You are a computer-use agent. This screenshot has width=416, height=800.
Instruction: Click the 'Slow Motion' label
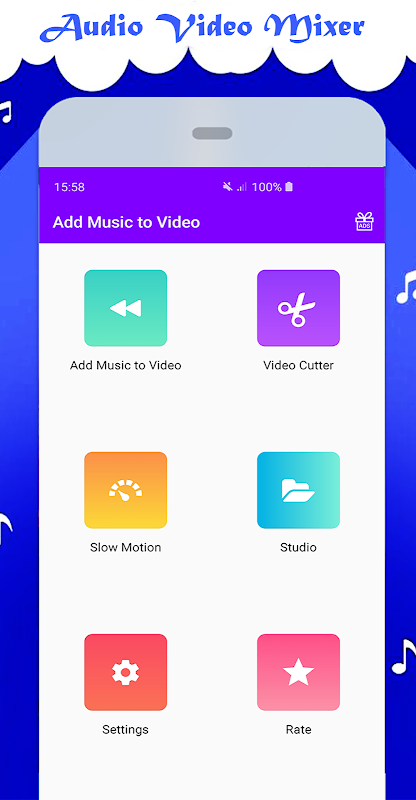tap(126, 547)
